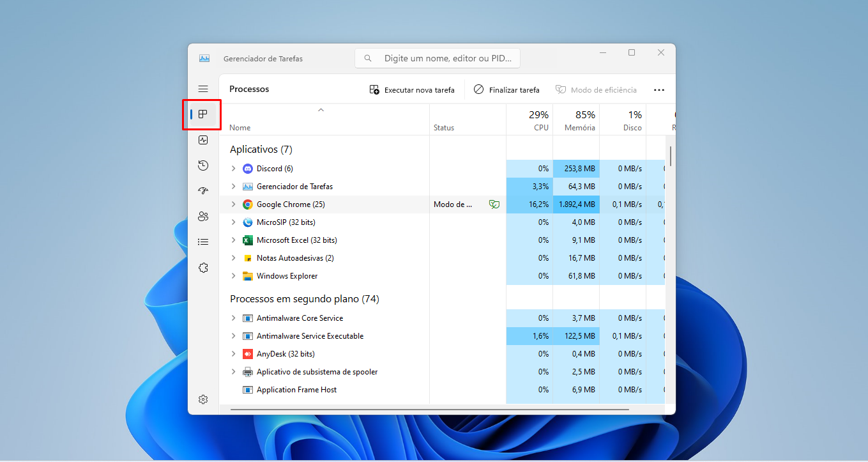
Task: Click the MicroSIP icon
Action: 248,222
